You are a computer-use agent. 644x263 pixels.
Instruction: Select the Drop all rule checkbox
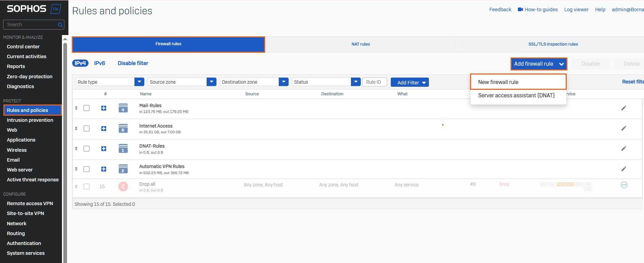coord(86,186)
